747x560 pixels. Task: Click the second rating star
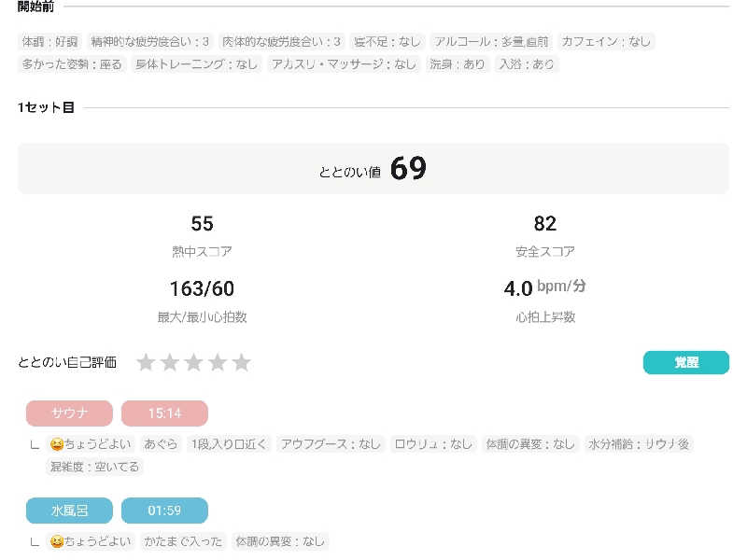point(169,362)
